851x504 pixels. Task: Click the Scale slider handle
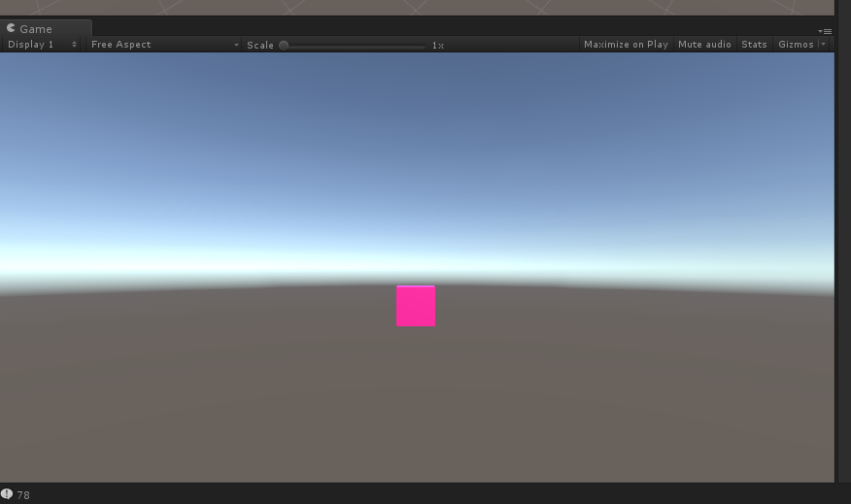284,46
